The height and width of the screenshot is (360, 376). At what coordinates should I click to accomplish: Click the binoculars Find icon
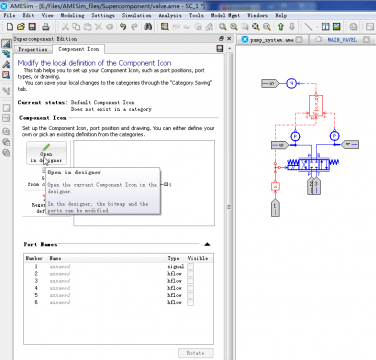(x=148, y=27)
